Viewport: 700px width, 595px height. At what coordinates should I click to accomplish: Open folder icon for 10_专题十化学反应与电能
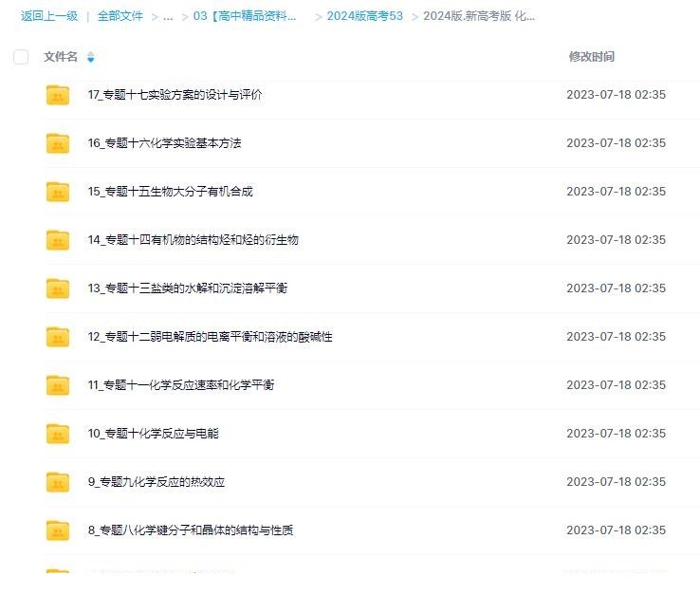(58, 434)
